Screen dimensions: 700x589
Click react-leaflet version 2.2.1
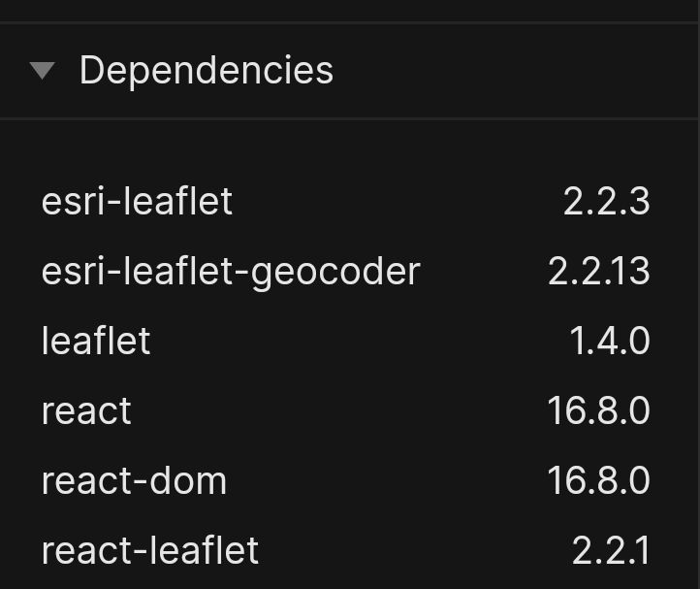click(611, 550)
